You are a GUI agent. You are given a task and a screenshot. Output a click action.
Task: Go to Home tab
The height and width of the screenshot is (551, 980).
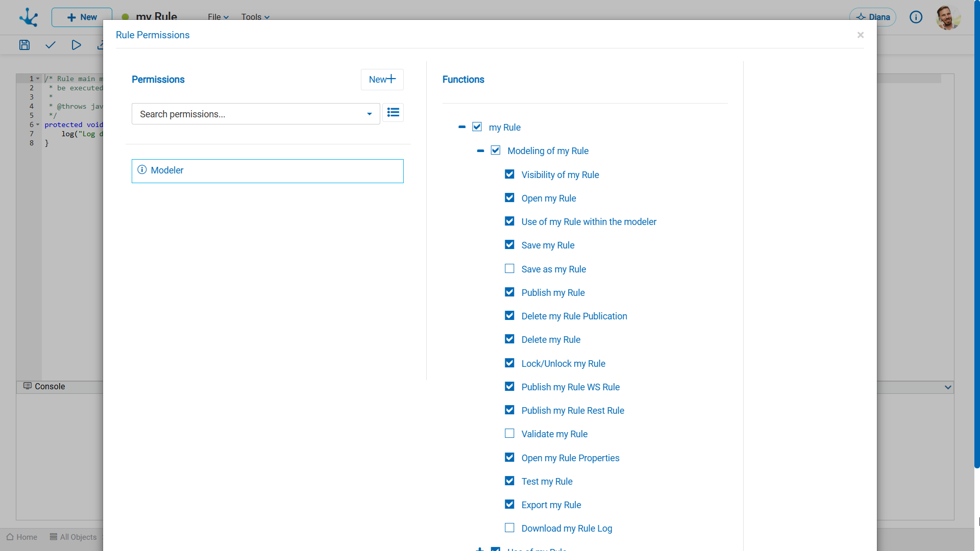click(22, 537)
